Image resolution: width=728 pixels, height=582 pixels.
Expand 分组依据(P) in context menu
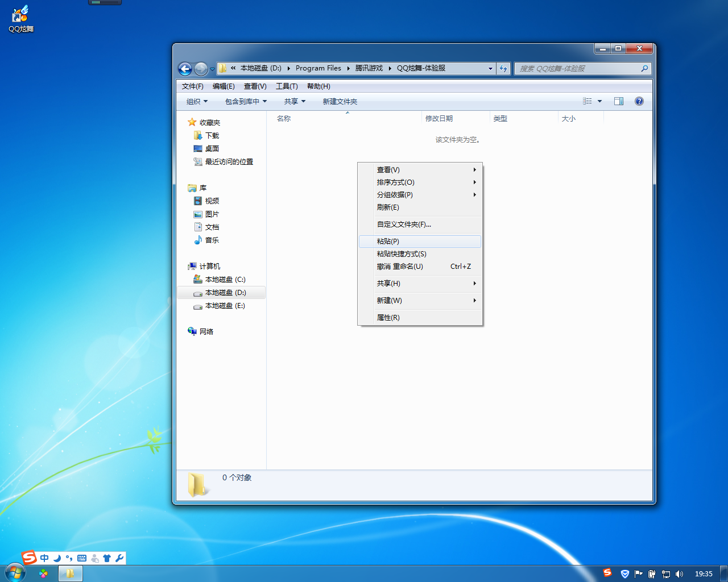[x=420, y=195]
